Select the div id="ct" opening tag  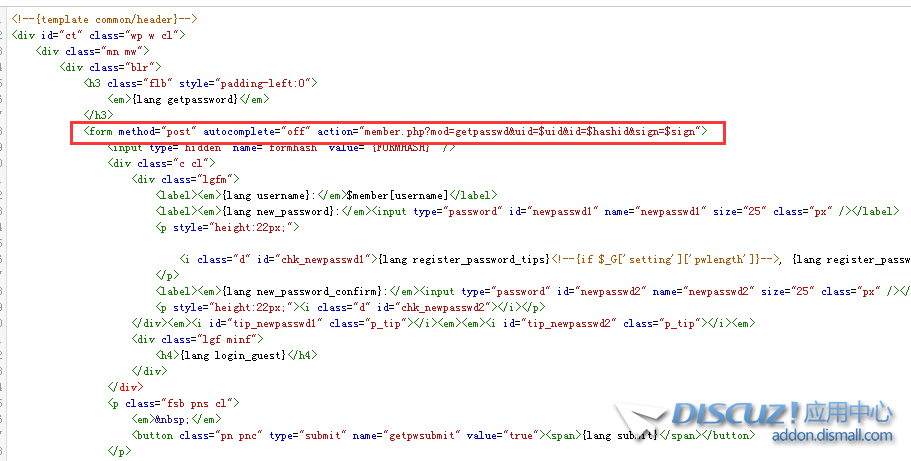[x=98, y=35]
